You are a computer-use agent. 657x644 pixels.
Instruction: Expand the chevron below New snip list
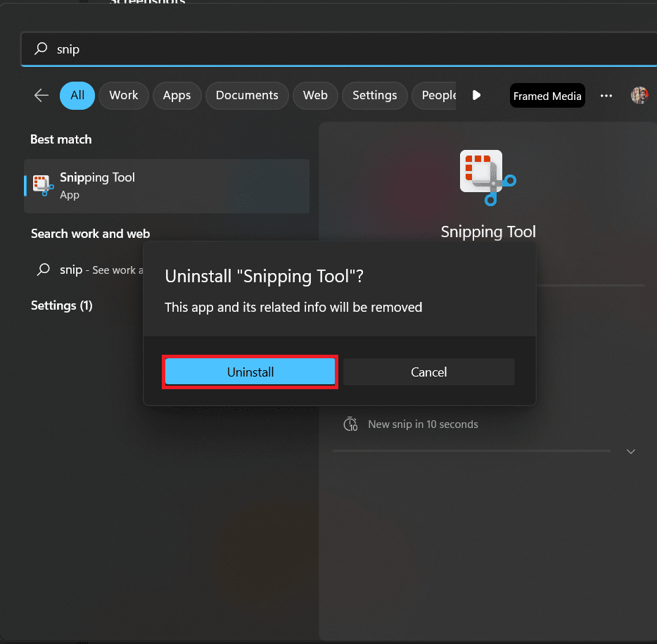pos(630,452)
